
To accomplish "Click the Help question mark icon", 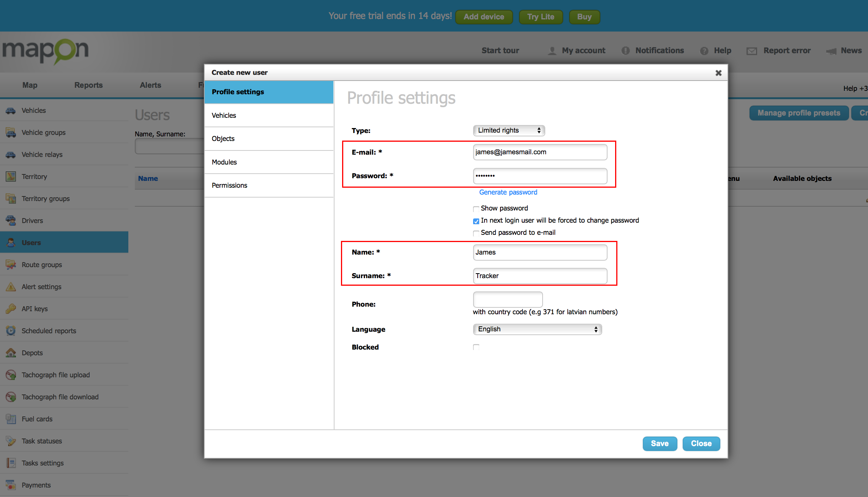I will (704, 51).
